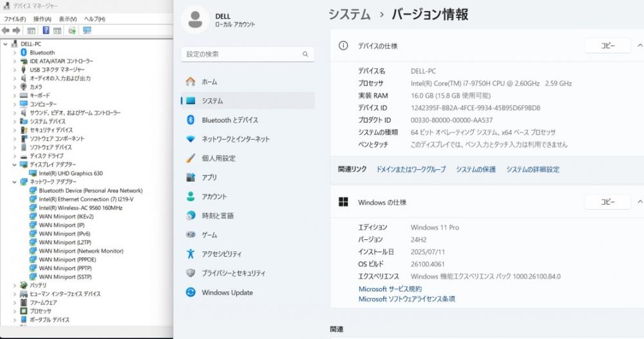
Task: Open ホーム in Settings sidebar
Action: (x=248, y=82)
